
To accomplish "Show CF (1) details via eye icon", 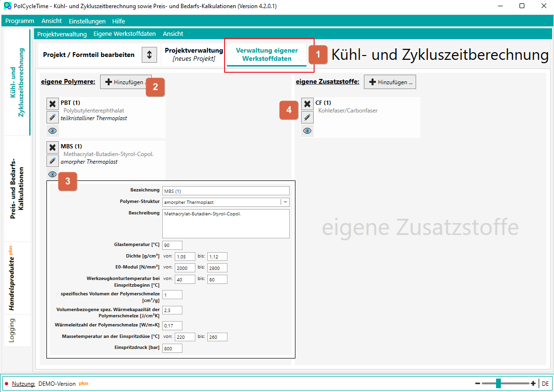I will pos(307,131).
